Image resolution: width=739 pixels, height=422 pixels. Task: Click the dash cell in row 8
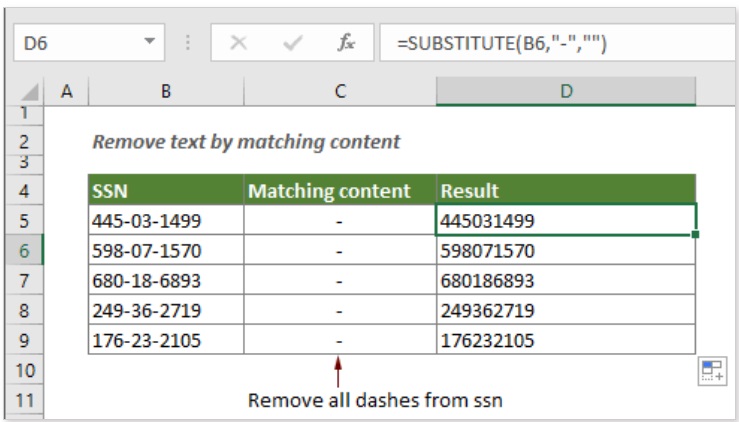pos(340,310)
